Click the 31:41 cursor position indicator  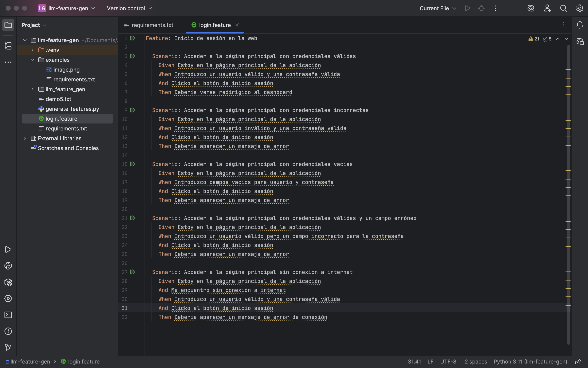(x=414, y=362)
